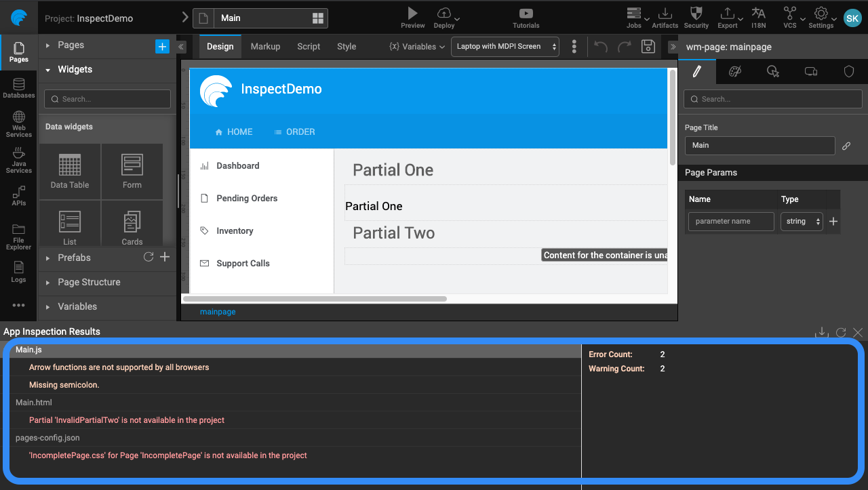Switch to the Styles palette tab

coord(734,71)
